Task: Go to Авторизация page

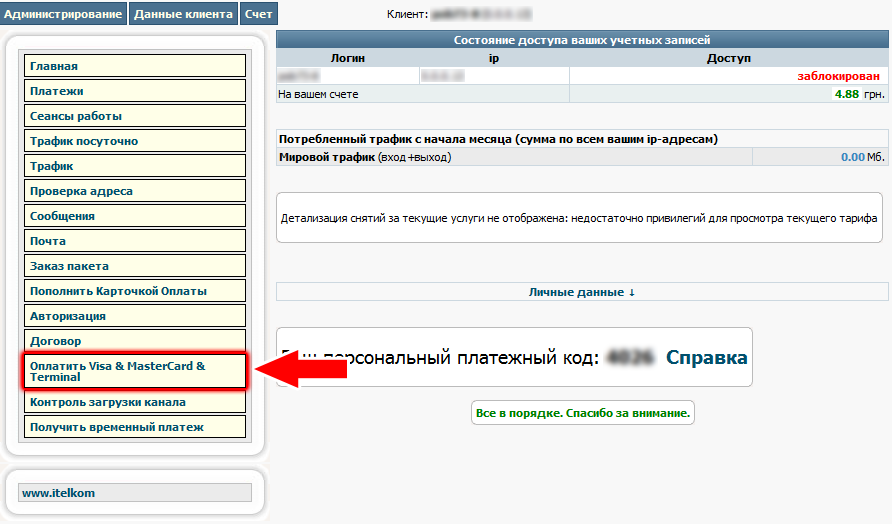Action: pyautogui.click(x=134, y=316)
